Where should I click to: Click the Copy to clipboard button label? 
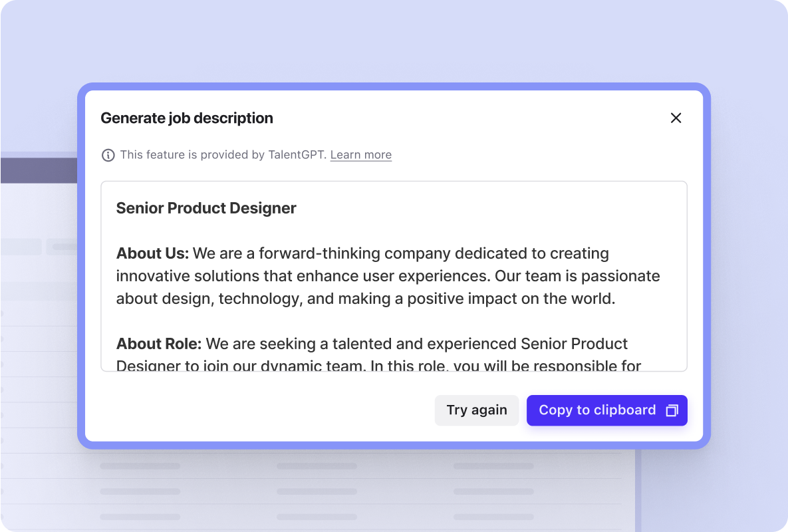pyautogui.click(x=597, y=410)
